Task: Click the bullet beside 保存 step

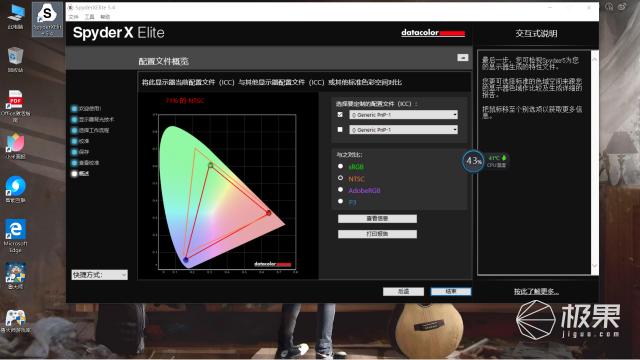Action: coord(74,152)
